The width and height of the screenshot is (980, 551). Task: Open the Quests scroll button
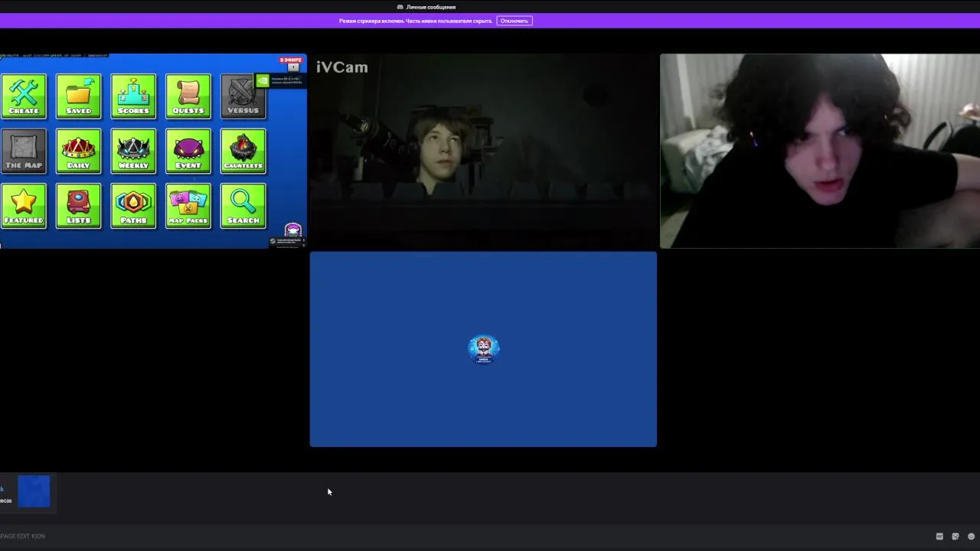[x=188, y=96]
